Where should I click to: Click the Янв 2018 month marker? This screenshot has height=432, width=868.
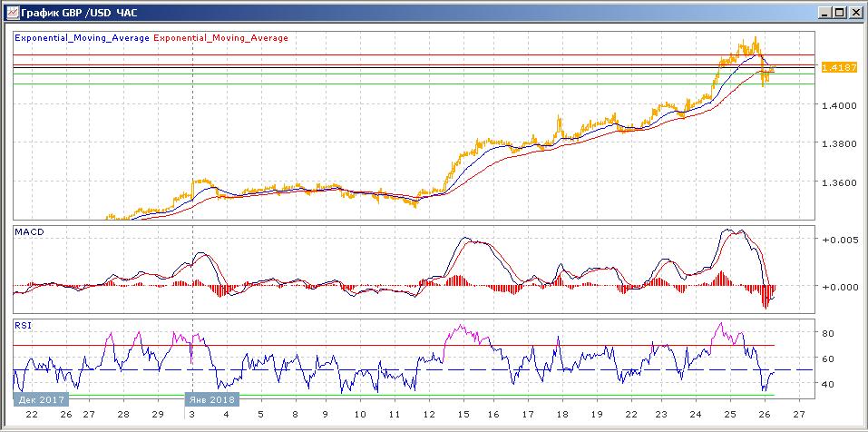click(x=211, y=399)
